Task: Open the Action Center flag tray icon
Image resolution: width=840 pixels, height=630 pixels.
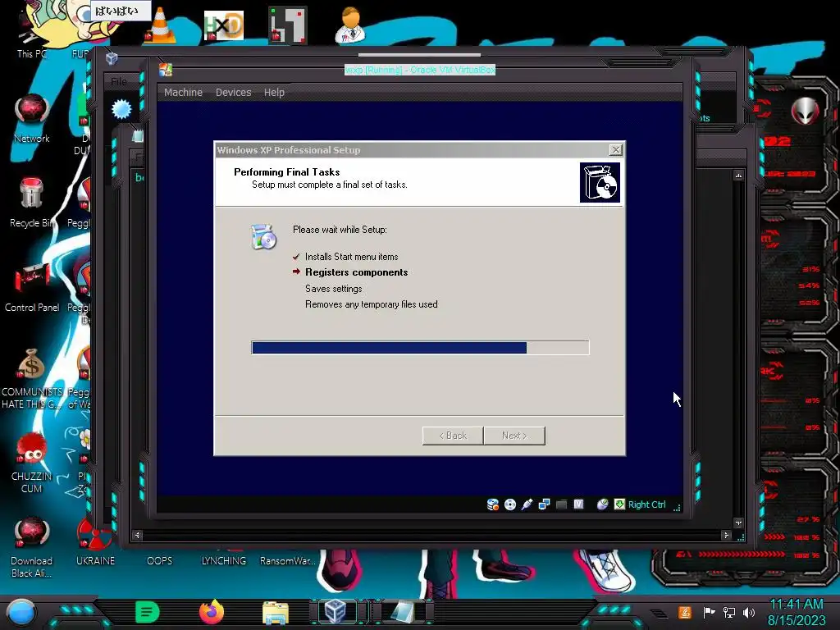Action: click(709, 612)
